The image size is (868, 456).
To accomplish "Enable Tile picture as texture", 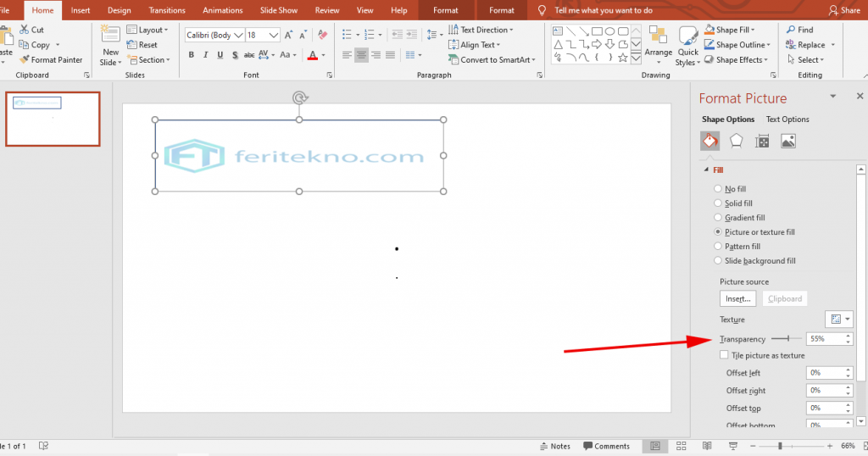I will pos(724,355).
